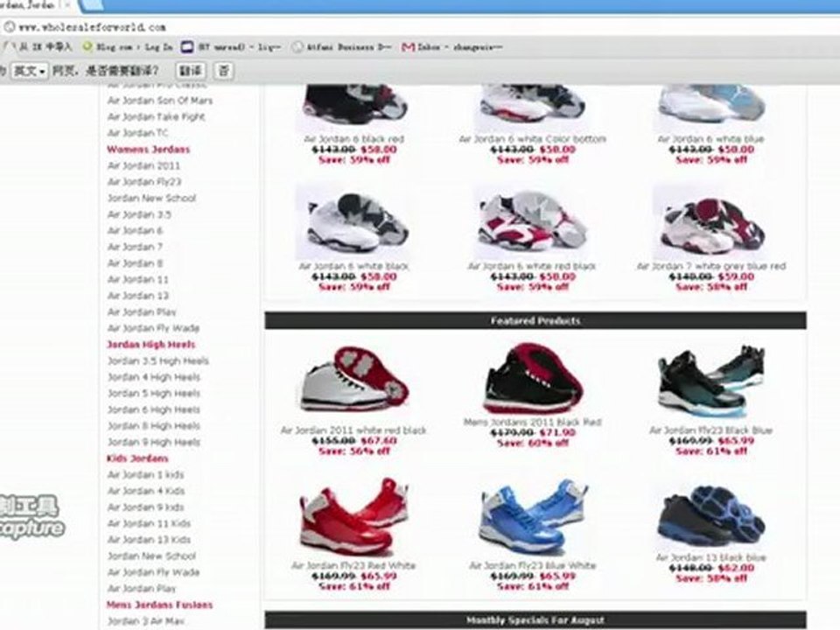Image resolution: width=840 pixels, height=630 pixels.
Task: Open Jordan 5 High Heels category
Action: point(154,393)
